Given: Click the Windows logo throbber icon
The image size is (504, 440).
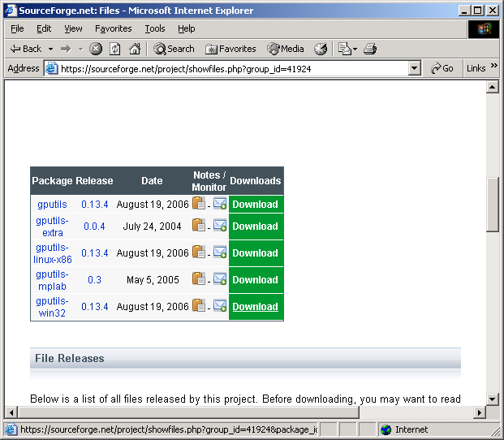Looking at the screenshot, I should [x=484, y=29].
